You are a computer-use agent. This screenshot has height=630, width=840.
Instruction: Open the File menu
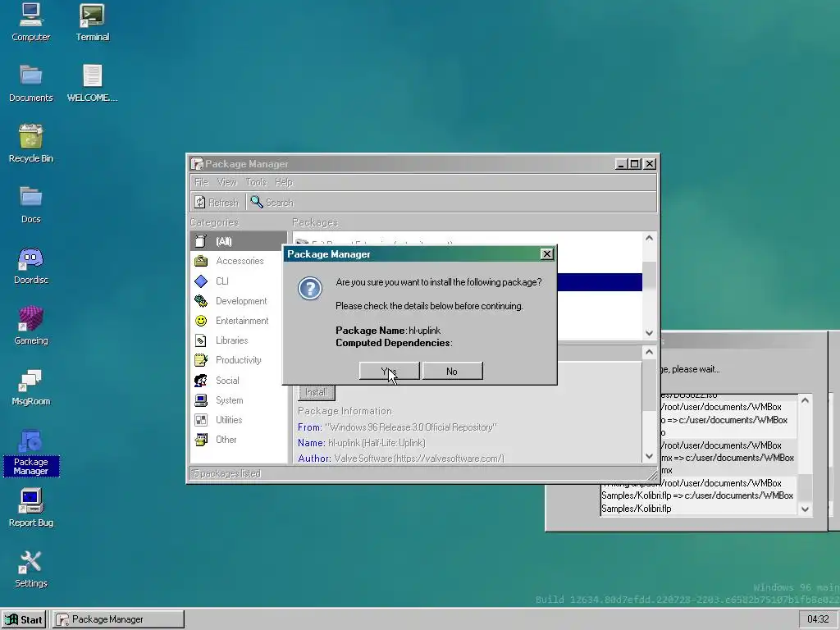(201, 182)
